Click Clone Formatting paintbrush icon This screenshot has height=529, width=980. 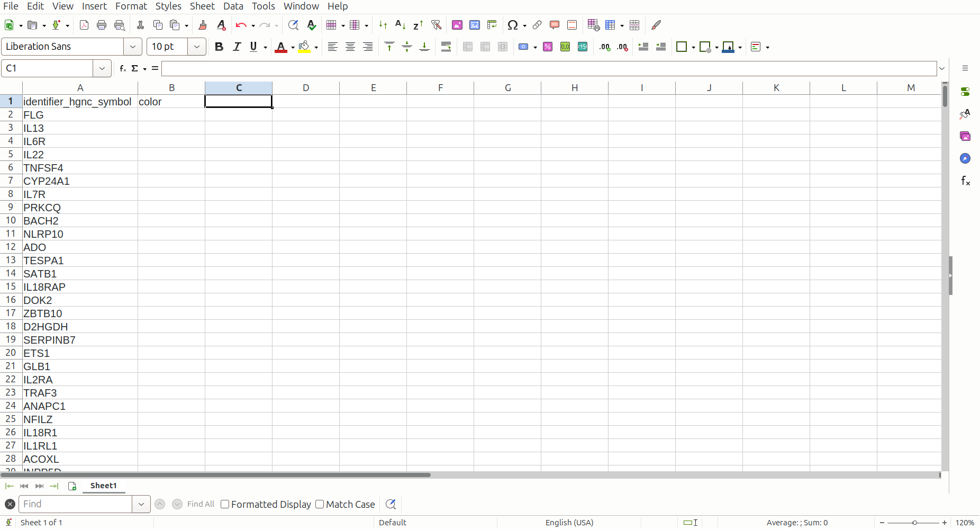tap(202, 25)
